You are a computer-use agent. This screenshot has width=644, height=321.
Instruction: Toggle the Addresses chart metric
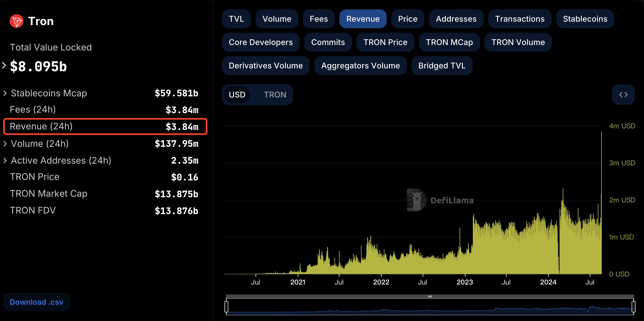click(x=456, y=19)
